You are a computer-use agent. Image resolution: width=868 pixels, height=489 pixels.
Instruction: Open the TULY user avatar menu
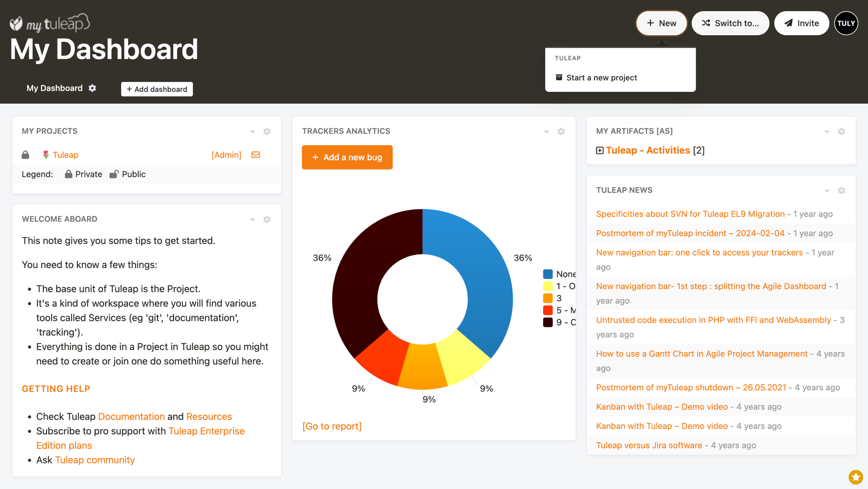pos(846,23)
